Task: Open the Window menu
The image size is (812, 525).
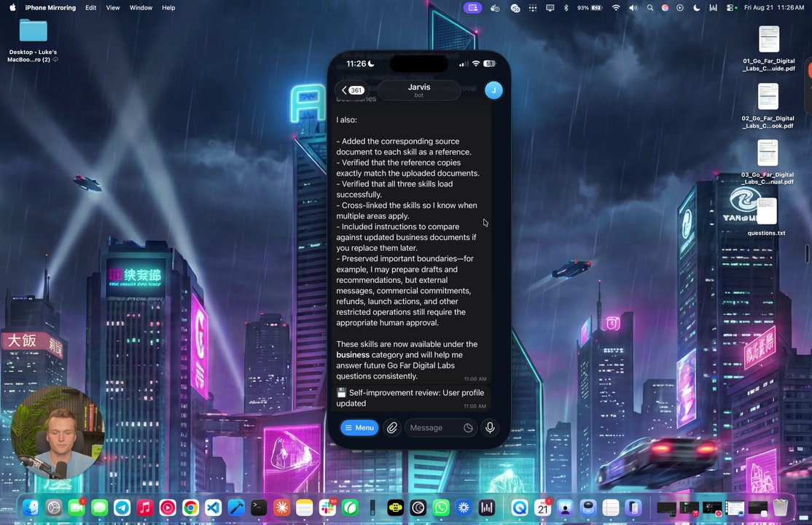Action: click(141, 8)
